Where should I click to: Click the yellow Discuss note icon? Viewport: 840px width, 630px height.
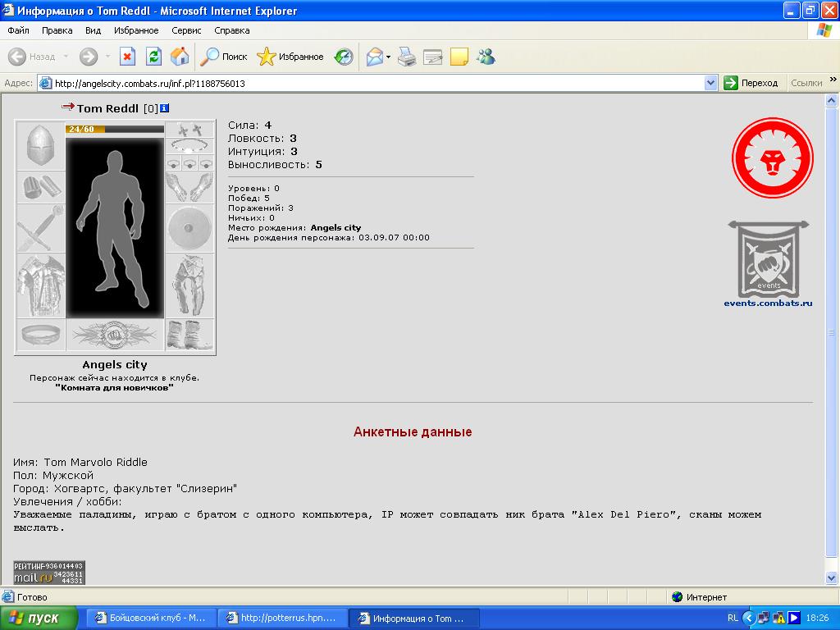[x=459, y=57]
